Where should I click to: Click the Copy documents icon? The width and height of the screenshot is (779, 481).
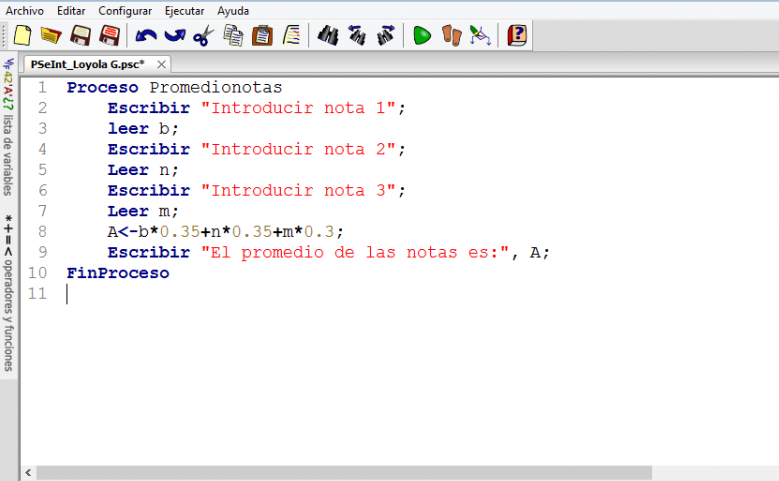[x=234, y=36]
